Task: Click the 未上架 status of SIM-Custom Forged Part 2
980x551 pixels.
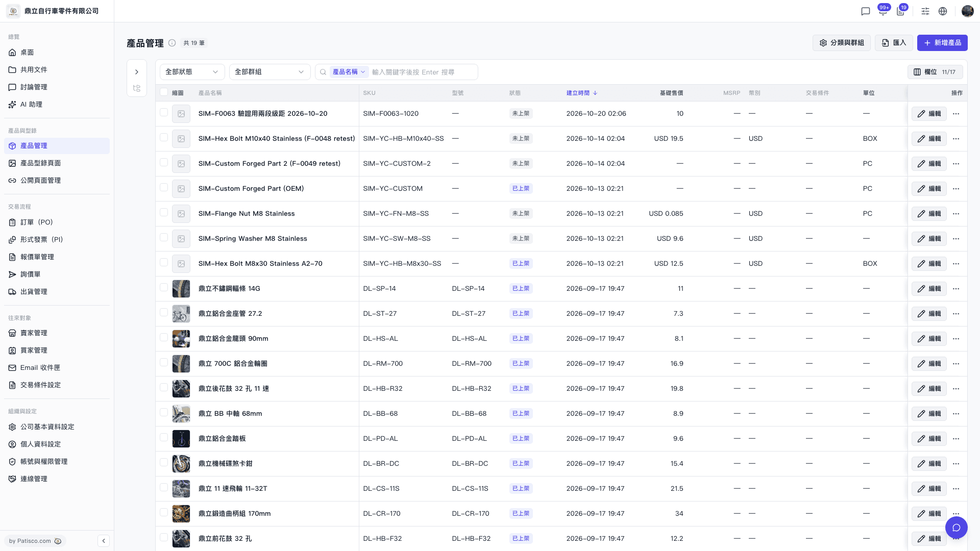Action: (521, 164)
